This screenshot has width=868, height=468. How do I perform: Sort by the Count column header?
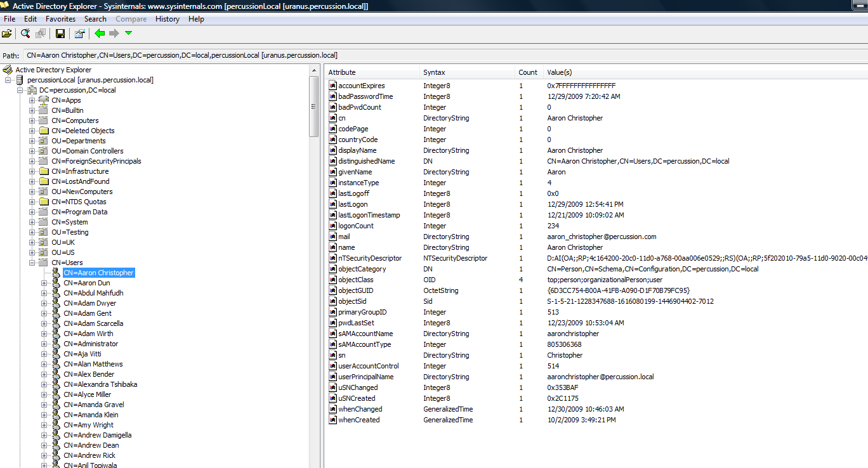[x=529, y=72]
